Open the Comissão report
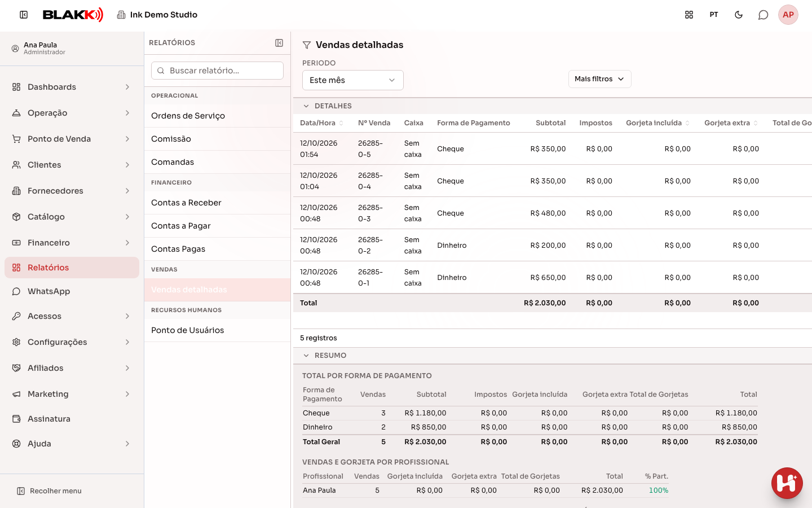The image size is (812, 508). point(217,139)
